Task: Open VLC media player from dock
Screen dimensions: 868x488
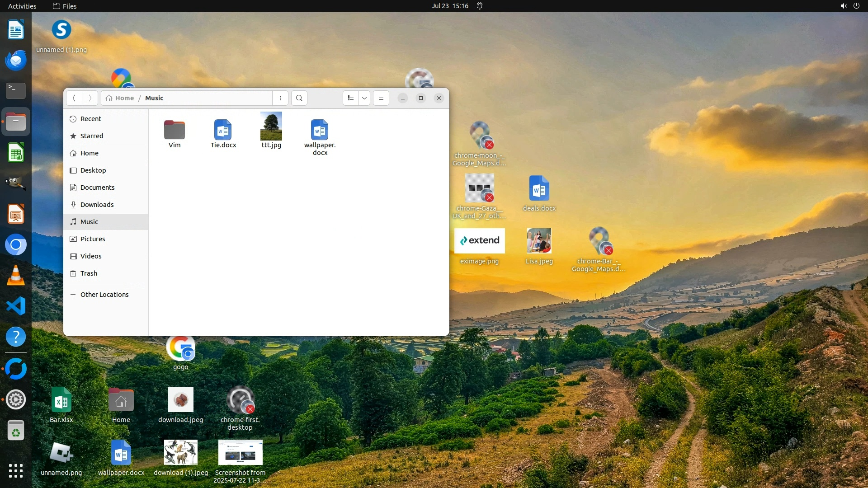Action: pos(16,275)
